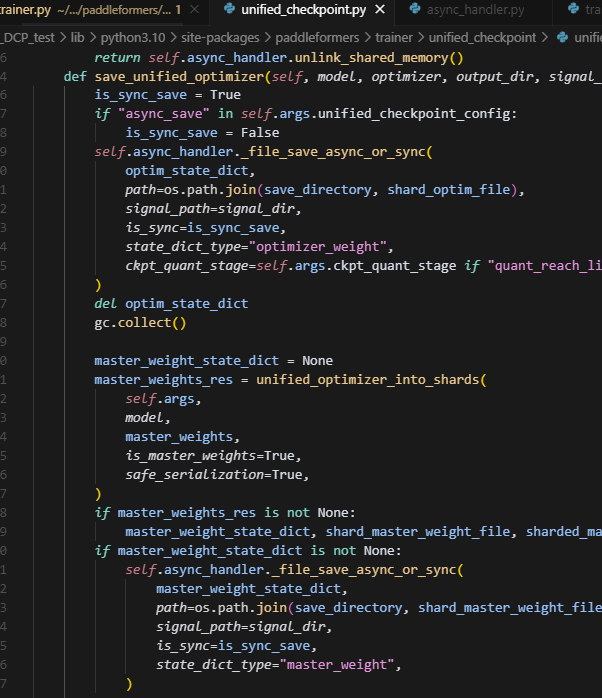Viewport: 602px width, 698px height.
Task: Open the async_handler.py tab
Action: (474, 11)
